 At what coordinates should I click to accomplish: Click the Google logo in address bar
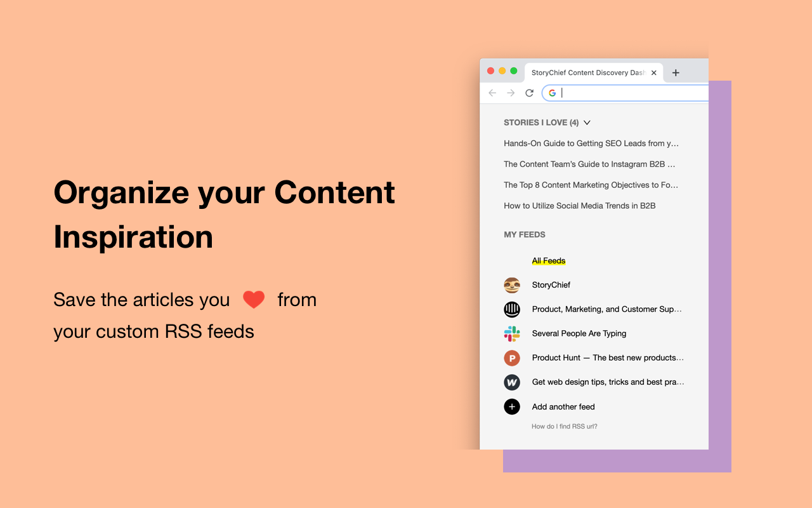552,93
